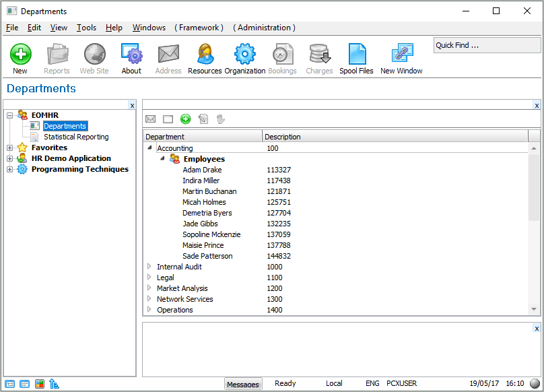
Task: Click the Organization gear icon
Action: tap(244, 55)
